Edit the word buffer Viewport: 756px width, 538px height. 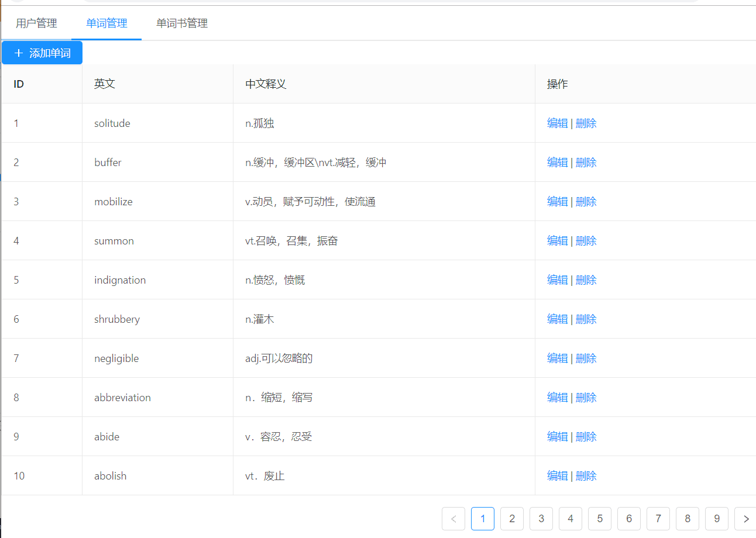pos(558,163)
